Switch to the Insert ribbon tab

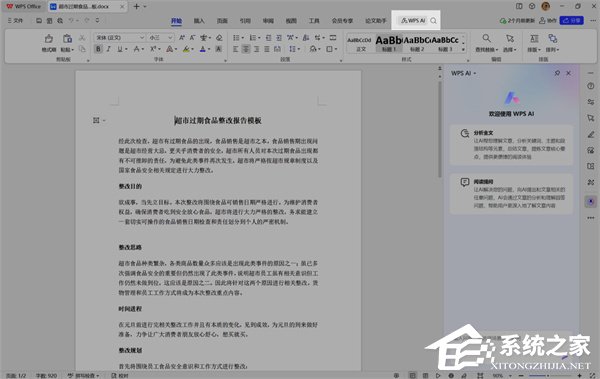pyautogui.click(x=199, y=21)
